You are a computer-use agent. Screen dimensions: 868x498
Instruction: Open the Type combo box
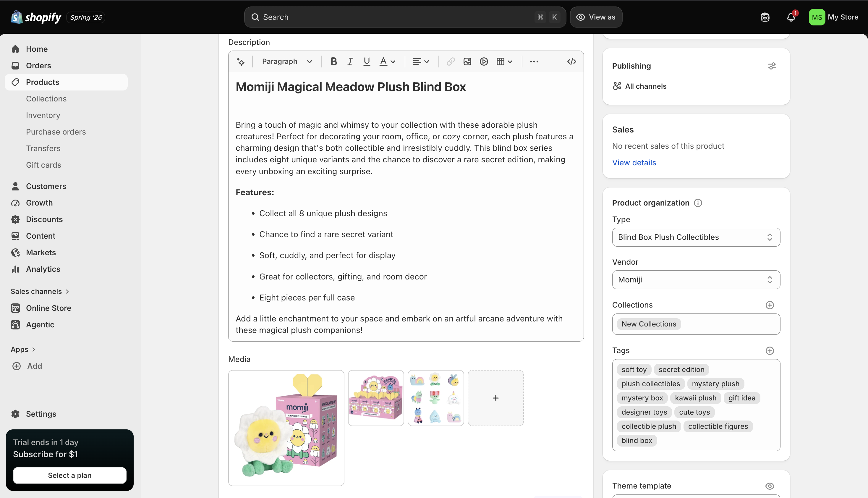click(x=696, y=237)
